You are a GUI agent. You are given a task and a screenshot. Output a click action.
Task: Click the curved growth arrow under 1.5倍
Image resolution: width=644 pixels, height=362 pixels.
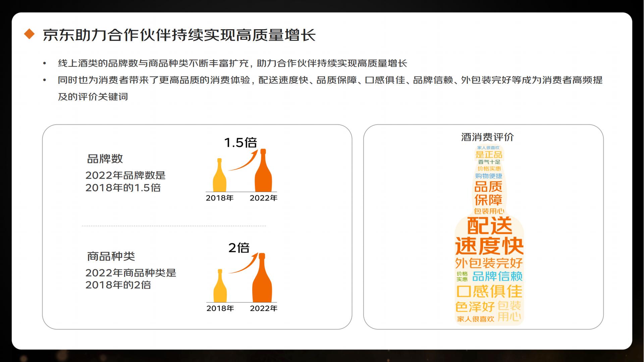click(x=244, y=160)
